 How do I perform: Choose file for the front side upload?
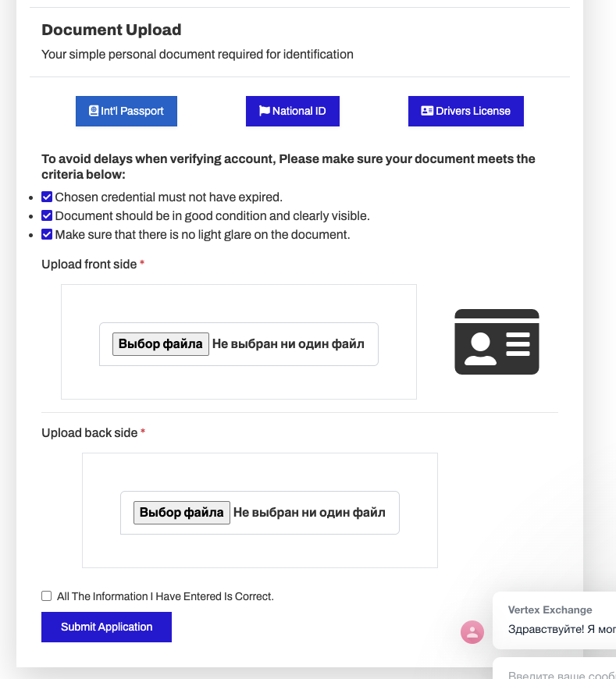coord(161,344)
